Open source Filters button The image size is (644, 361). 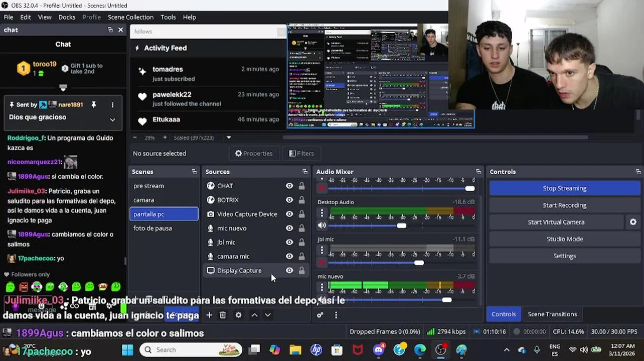[x=301, y=153]
